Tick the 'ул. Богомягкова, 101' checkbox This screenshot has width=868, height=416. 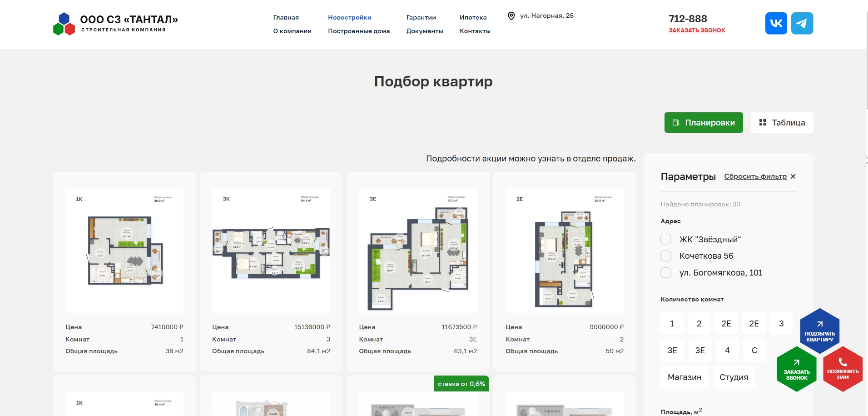pyautogui.click(x=666, y=273)
